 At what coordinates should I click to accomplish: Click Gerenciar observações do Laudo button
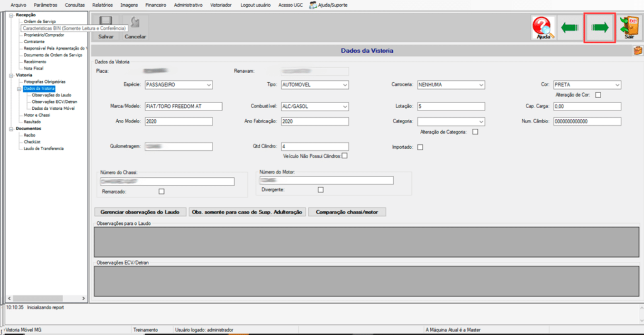click(x=140, y=212)
